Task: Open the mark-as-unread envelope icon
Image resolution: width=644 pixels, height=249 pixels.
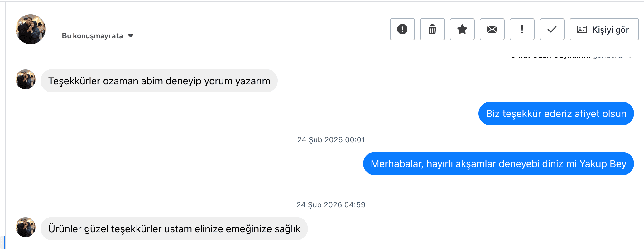Action: point(492,29)
